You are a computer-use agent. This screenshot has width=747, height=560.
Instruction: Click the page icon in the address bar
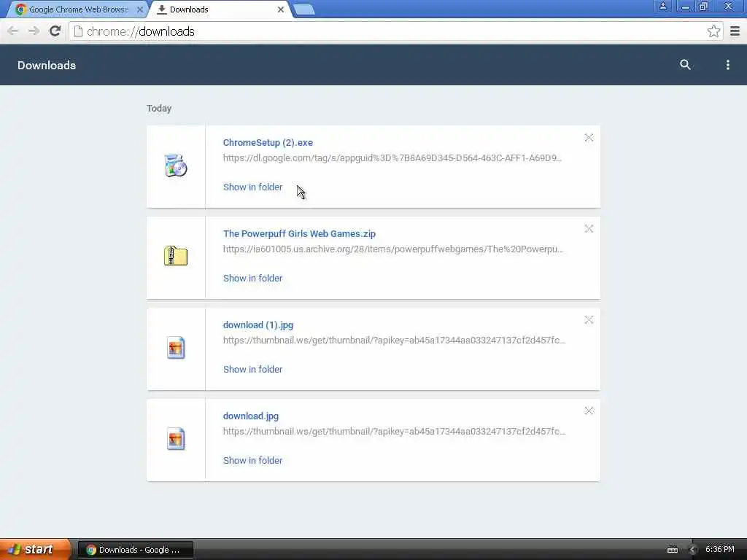point(78,31)
